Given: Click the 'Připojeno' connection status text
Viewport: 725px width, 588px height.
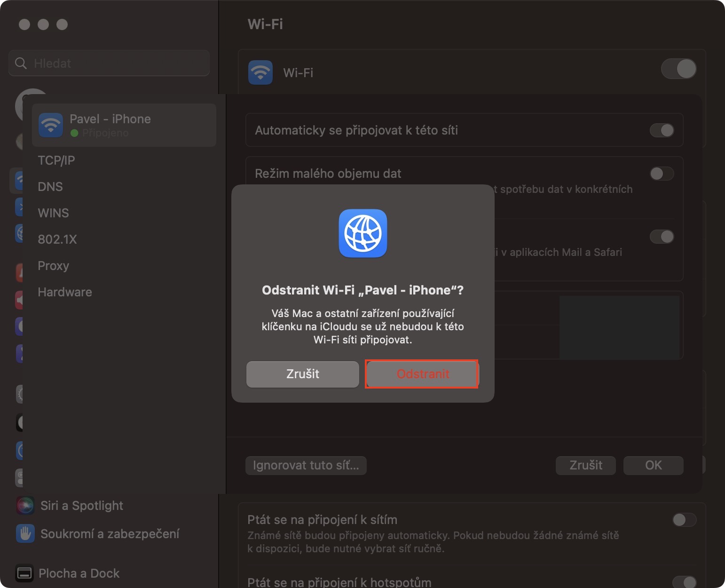Looking at the screenshot, I should pyautogui.click(x=105, y=133).
